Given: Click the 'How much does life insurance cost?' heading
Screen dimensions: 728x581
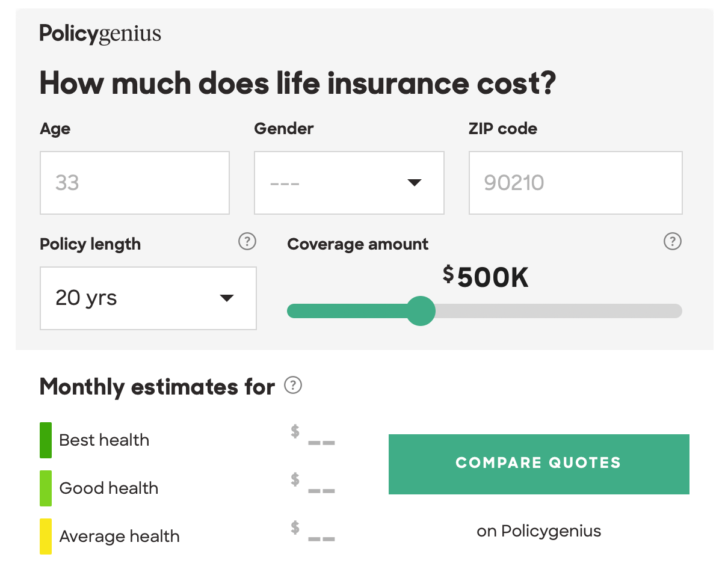Looking at the screenshot, I should (x=299, y=83).
